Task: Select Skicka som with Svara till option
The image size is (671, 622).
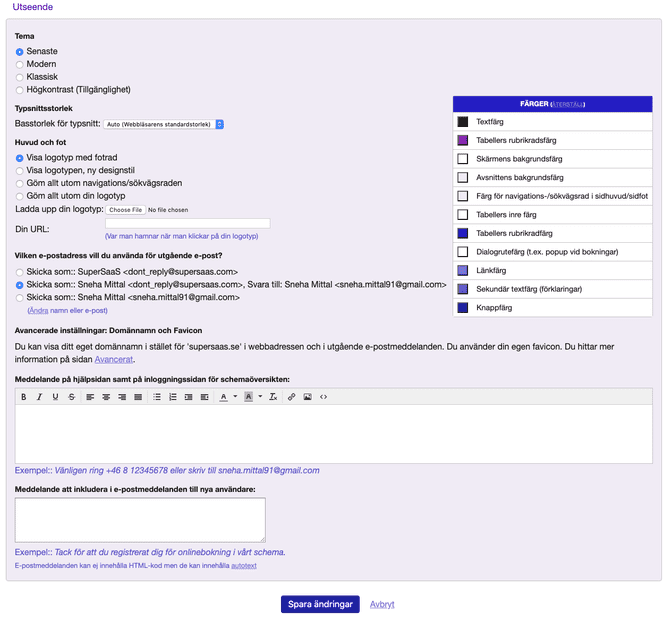Action: tap(19, 285)
